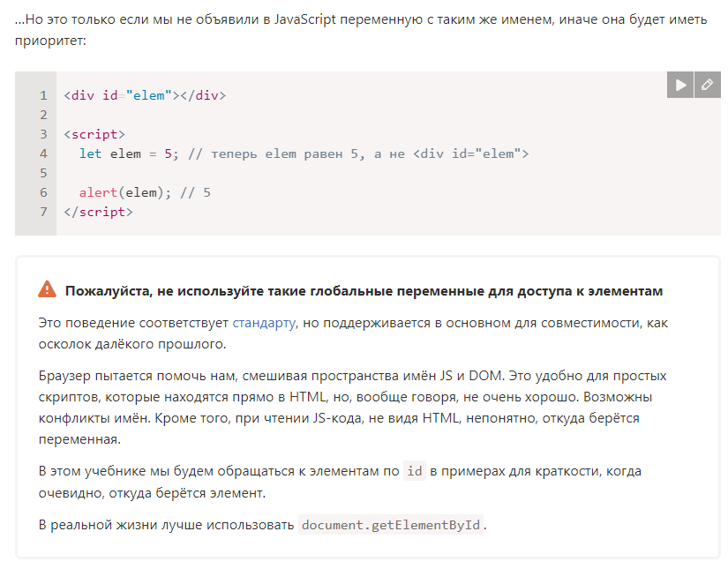This screenshot has width=728, height=569.
Task: Click the orange warning triangle icon
Action: (x=47, y=289)
